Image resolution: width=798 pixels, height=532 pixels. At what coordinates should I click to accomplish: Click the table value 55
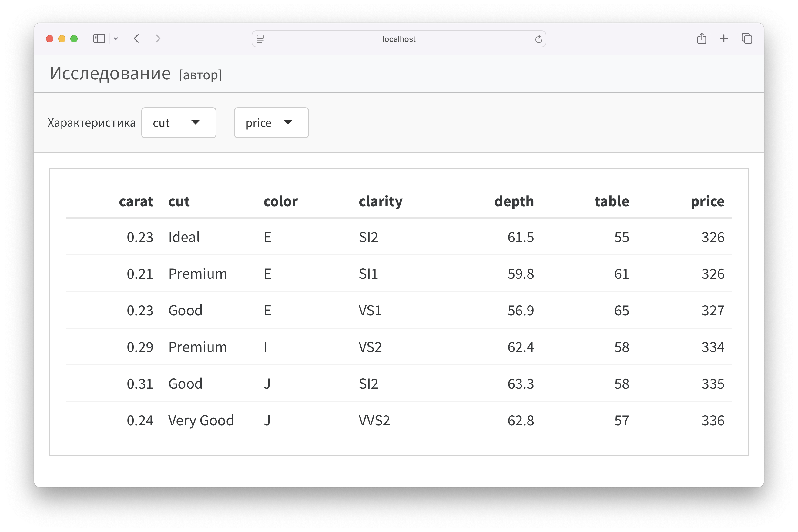tap(622, 238)
